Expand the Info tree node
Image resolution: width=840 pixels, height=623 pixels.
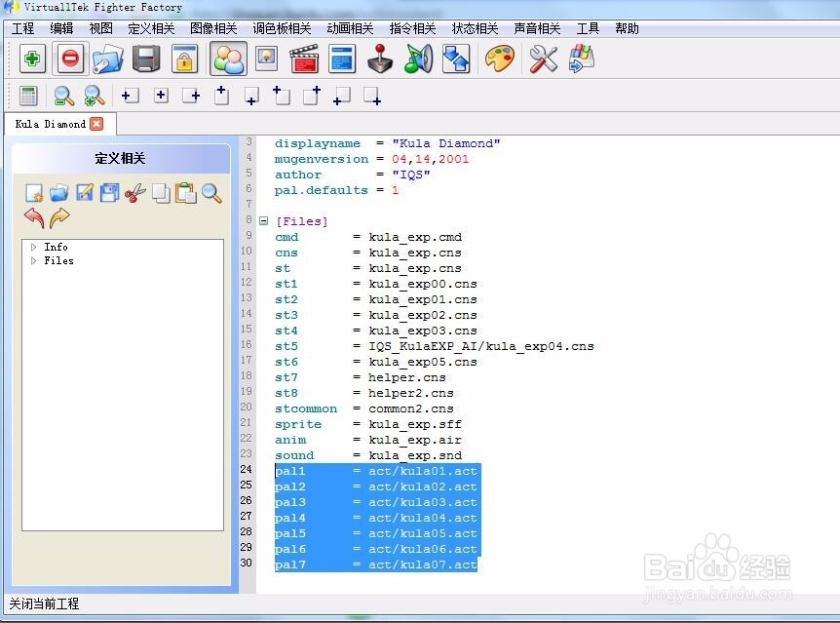[x=34, y=248]
